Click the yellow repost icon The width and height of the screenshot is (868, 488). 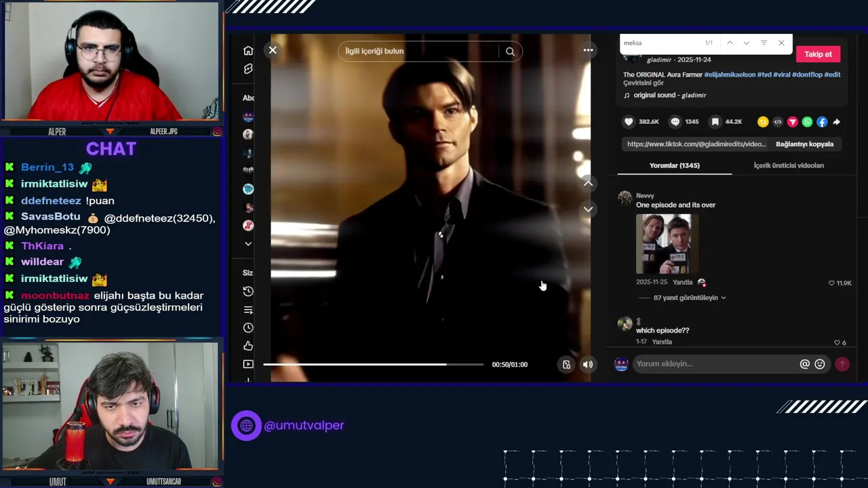click(763, 122)
